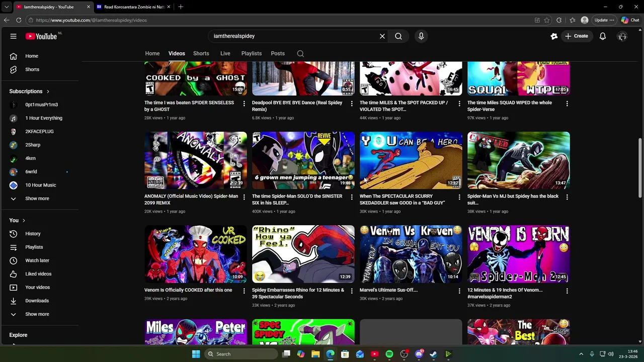Open Steam from the taskbar
The height and width of the screenshot is (362, 644).
[x=433, y=354]
